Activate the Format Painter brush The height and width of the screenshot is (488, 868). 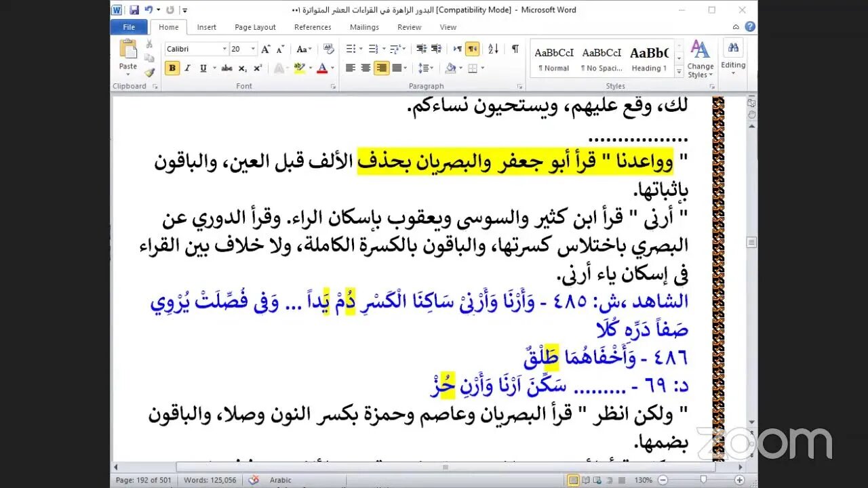(x=149, y=72)
